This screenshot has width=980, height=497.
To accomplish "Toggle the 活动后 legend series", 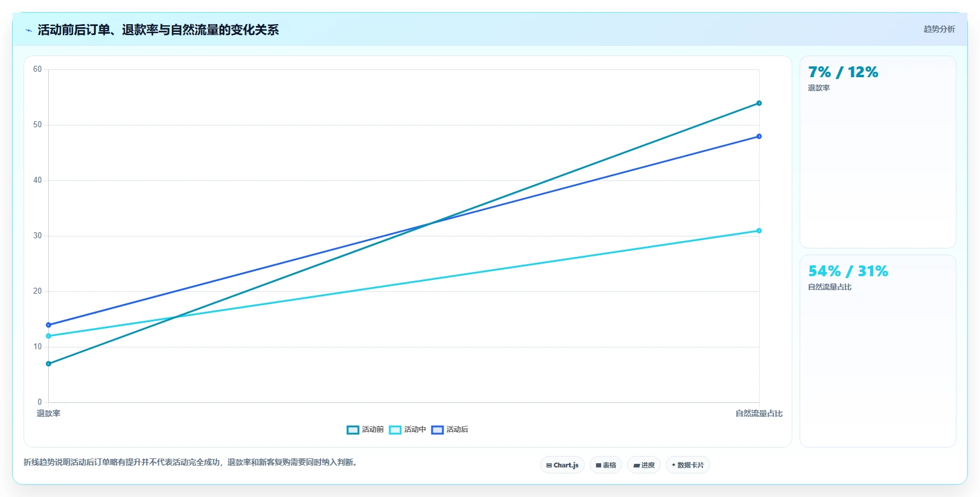I will click(450, 429).
